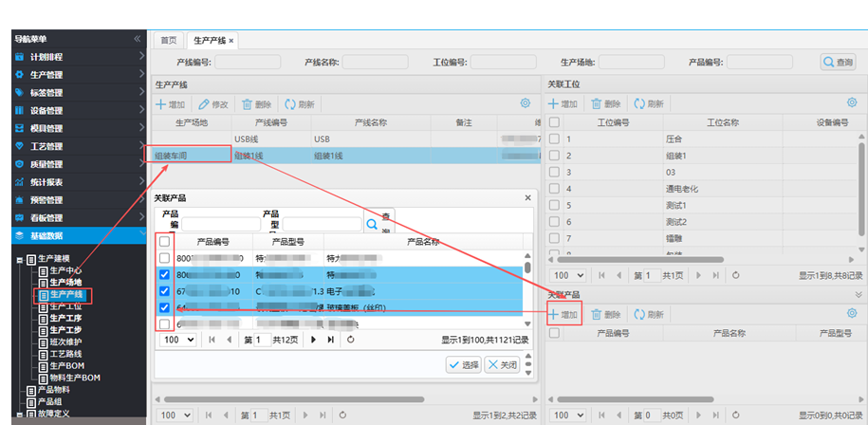Uncheck product row starting with 67
The width and height of the screenshot is (868, 425).
tap(164, 291)
